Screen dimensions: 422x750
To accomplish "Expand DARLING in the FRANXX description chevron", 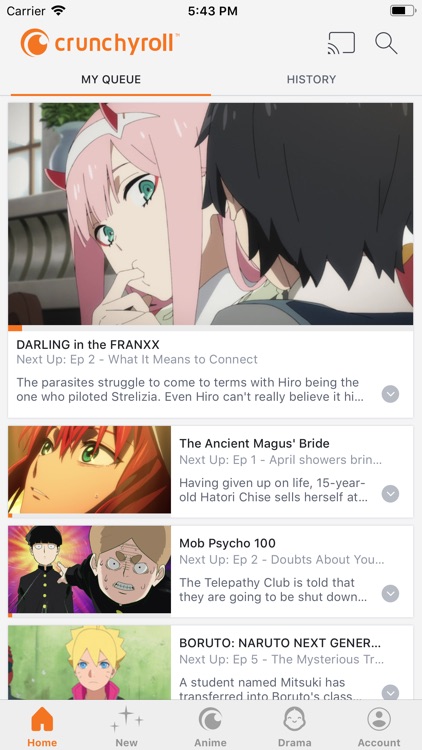I will point(390,394).
